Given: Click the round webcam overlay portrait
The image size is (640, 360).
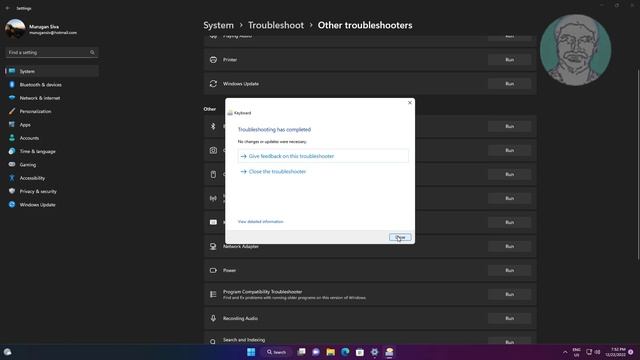Looking at the screenshot, I should [x=576, y=50].
